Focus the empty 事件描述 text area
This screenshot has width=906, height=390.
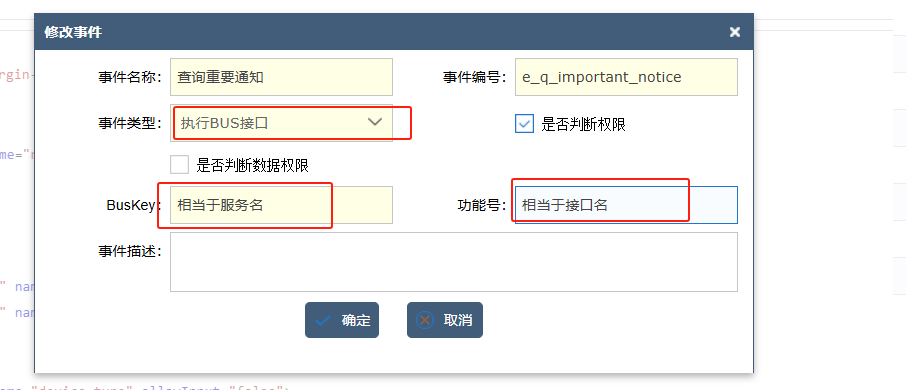click(x=454, y=262)
